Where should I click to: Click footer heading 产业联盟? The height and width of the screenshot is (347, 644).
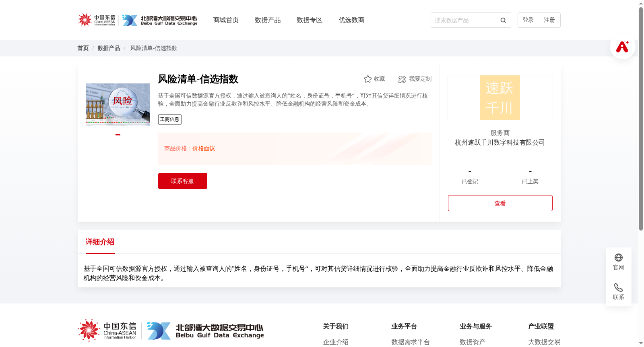pos(541,326)
